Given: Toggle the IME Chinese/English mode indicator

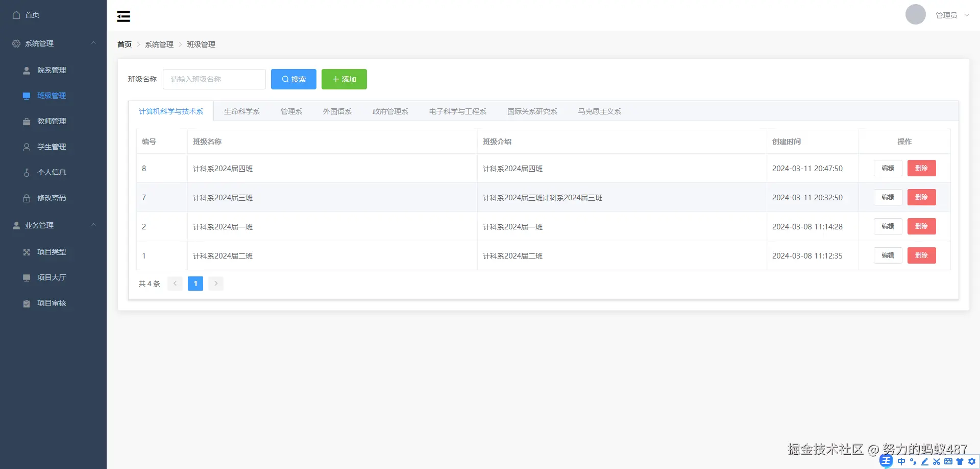Looking at the screenshot, I should coord(901,461).
